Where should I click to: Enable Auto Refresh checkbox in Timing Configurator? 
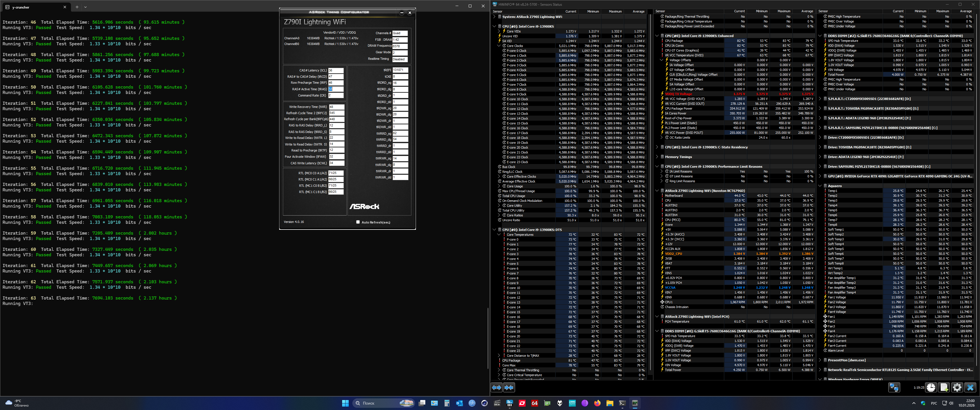coord(358,222)
